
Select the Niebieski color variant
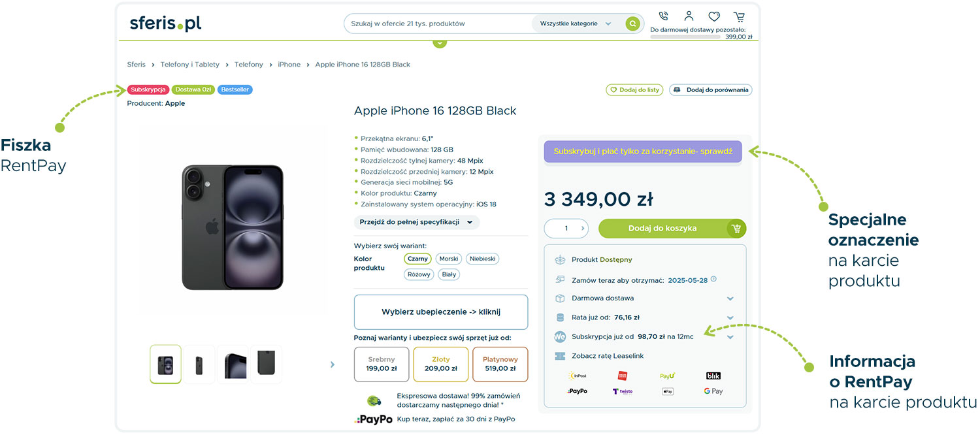click(483, 259)
